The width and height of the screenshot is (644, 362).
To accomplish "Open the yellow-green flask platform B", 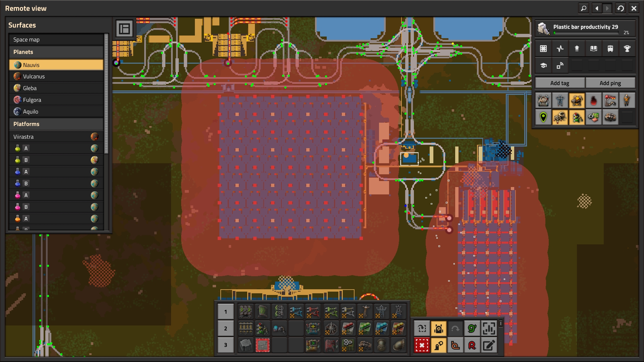I will pos(56,160).
